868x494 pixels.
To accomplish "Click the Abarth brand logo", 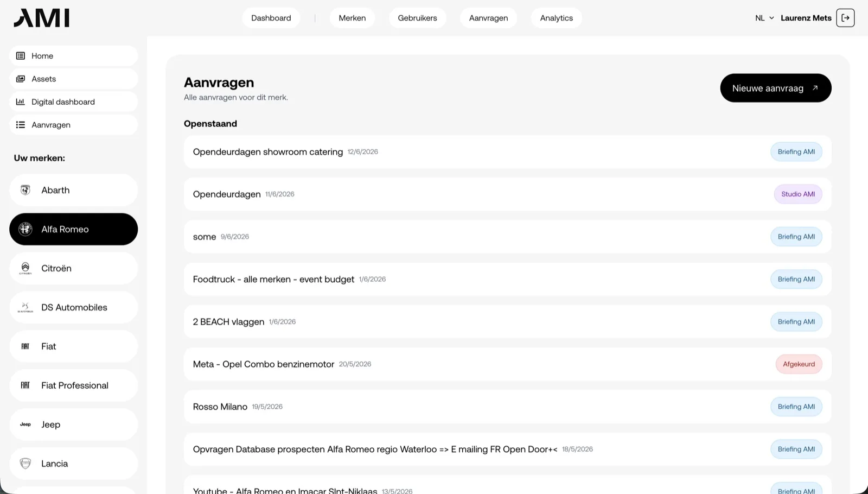I will pos(25,190).
